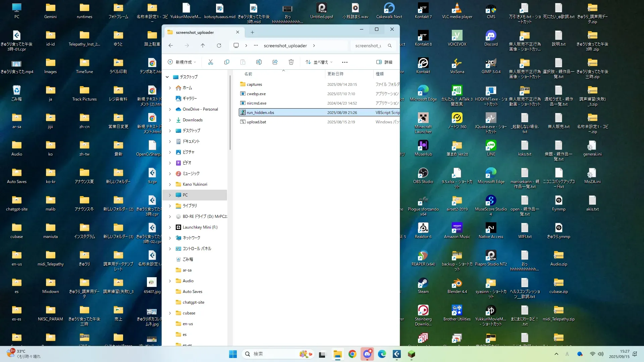Click the Copy icon in Explorer toolbar

[x=227, y=62]
